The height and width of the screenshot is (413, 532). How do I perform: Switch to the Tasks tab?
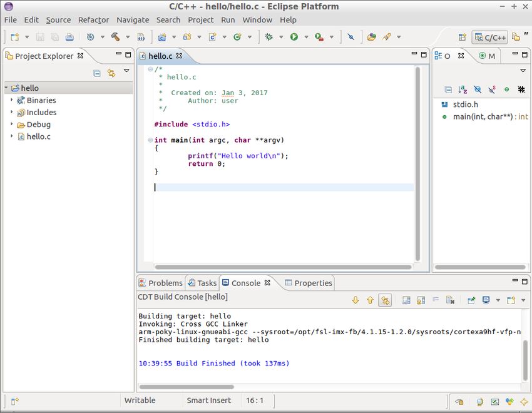coord(203,283)
